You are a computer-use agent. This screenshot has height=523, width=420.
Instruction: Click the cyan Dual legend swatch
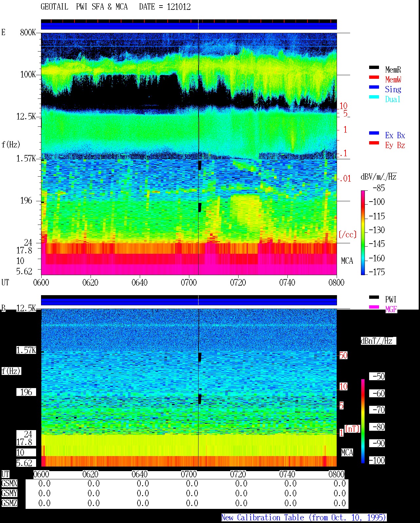tap(374, 97)
